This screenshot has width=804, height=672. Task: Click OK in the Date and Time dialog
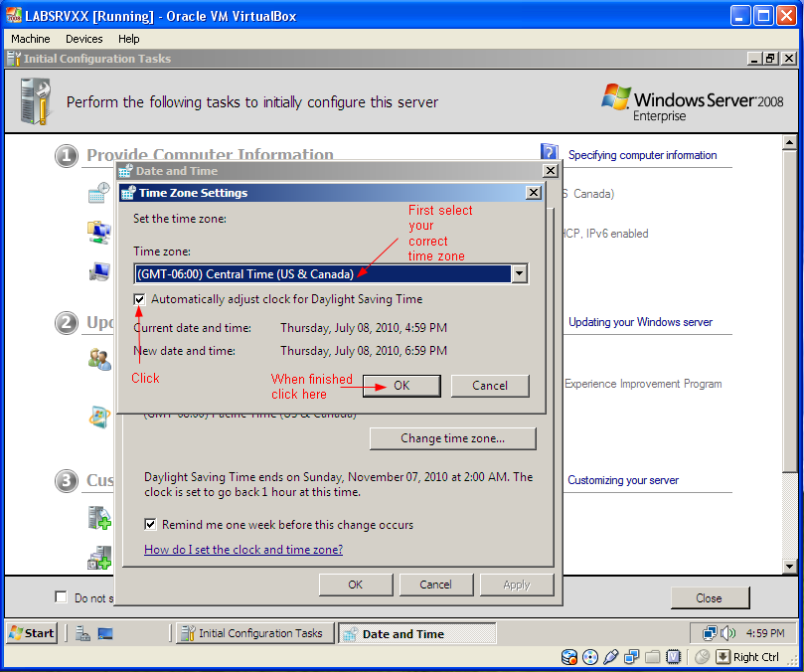[356, 585]
